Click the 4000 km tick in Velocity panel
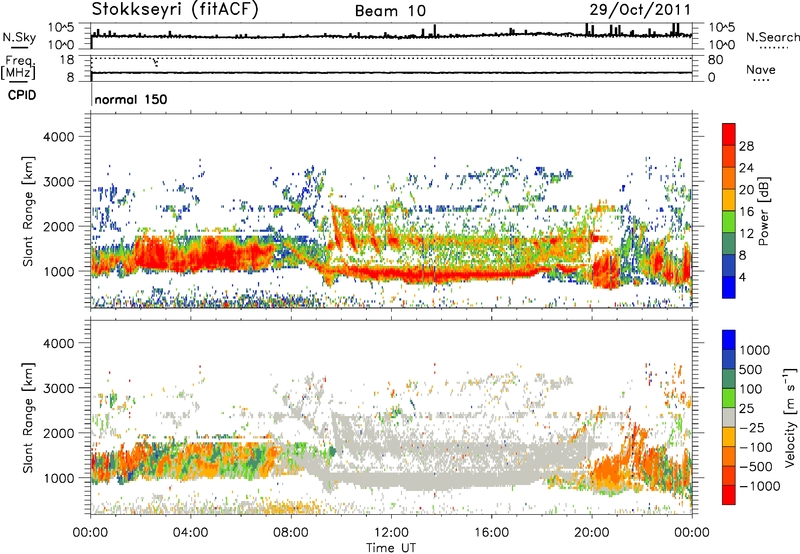The width and height of the screenshot is (800, 554). coord(58,343)
